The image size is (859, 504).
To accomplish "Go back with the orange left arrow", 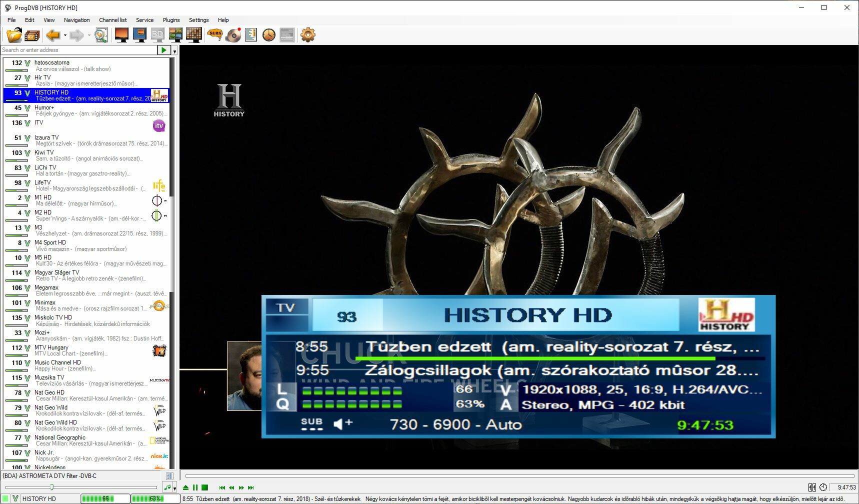I will [x=53, y=35].
